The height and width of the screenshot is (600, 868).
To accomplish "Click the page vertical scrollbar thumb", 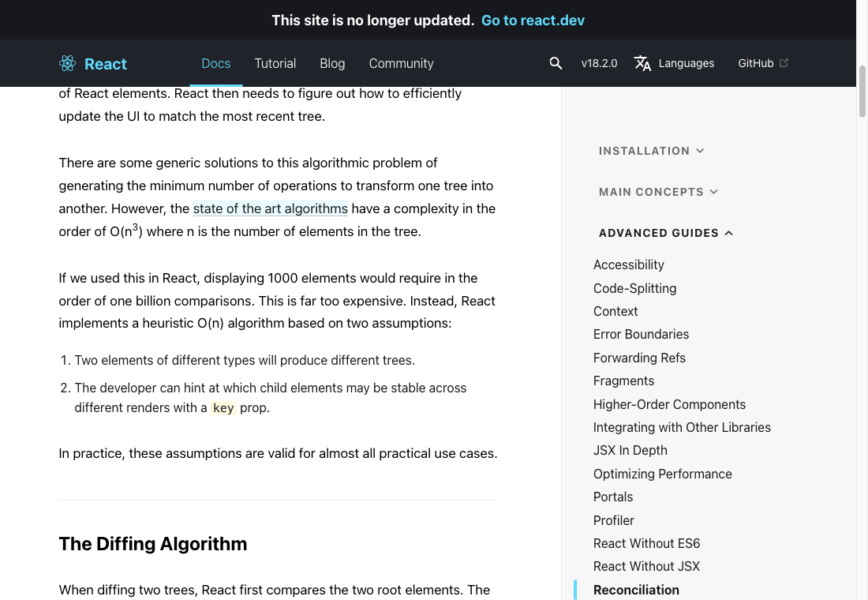I will [862, 91].
